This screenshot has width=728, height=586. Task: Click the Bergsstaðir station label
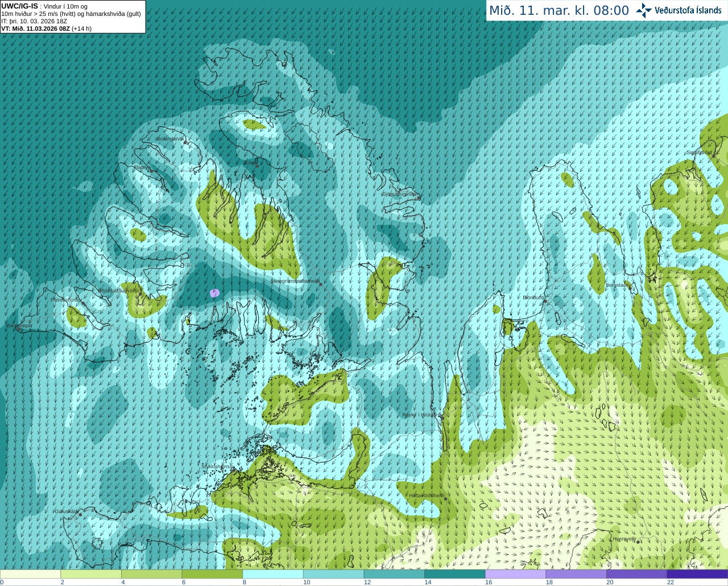617,284
